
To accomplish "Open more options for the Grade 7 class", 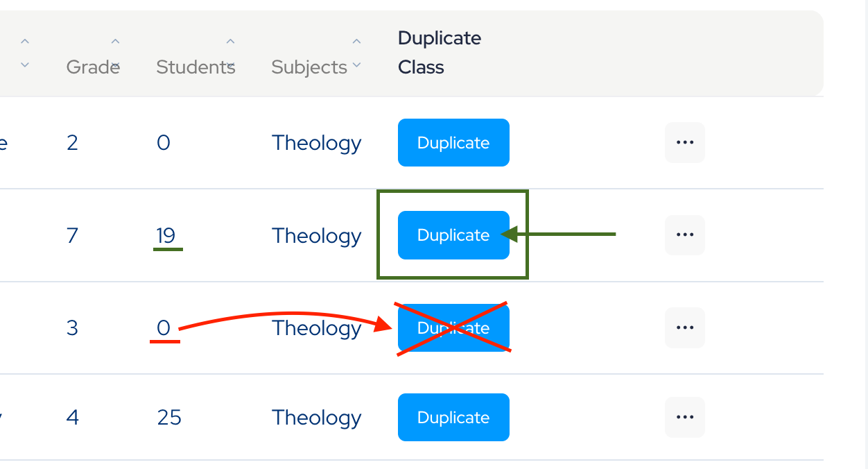I will pos(684,235).
